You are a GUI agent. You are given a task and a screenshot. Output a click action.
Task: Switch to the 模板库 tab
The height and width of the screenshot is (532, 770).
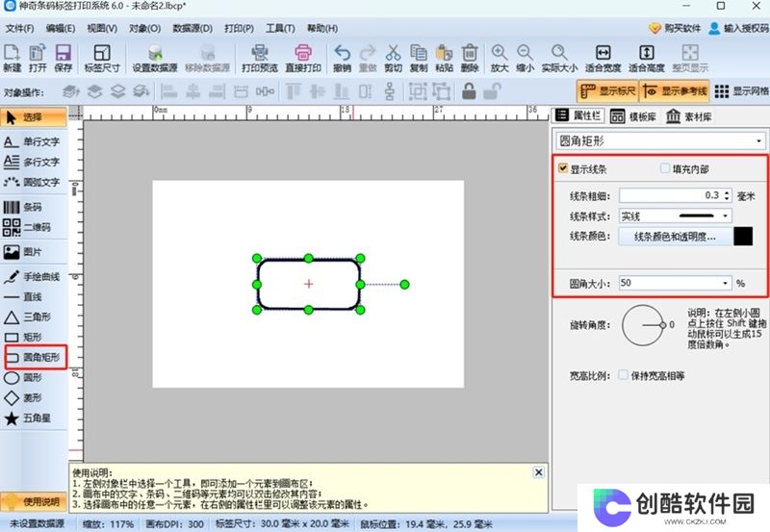[x=633, y=116]
